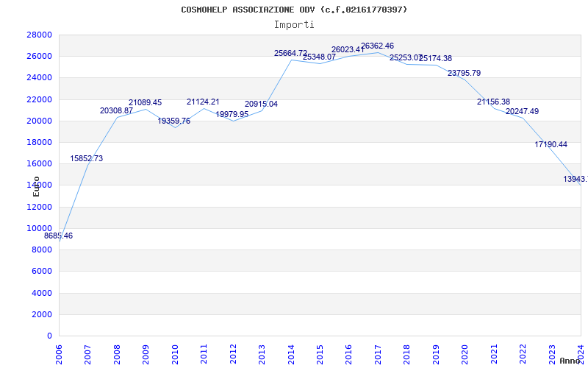Click the x-axis year 2010
The height and width of the screenshot is (368, 588).
[175, 353]
